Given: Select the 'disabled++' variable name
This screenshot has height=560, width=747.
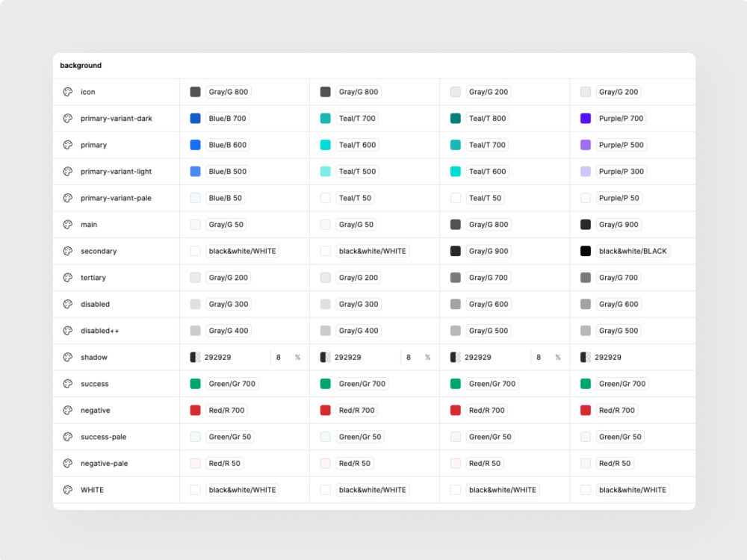Looking at the screenshot, I should [100, 331].
